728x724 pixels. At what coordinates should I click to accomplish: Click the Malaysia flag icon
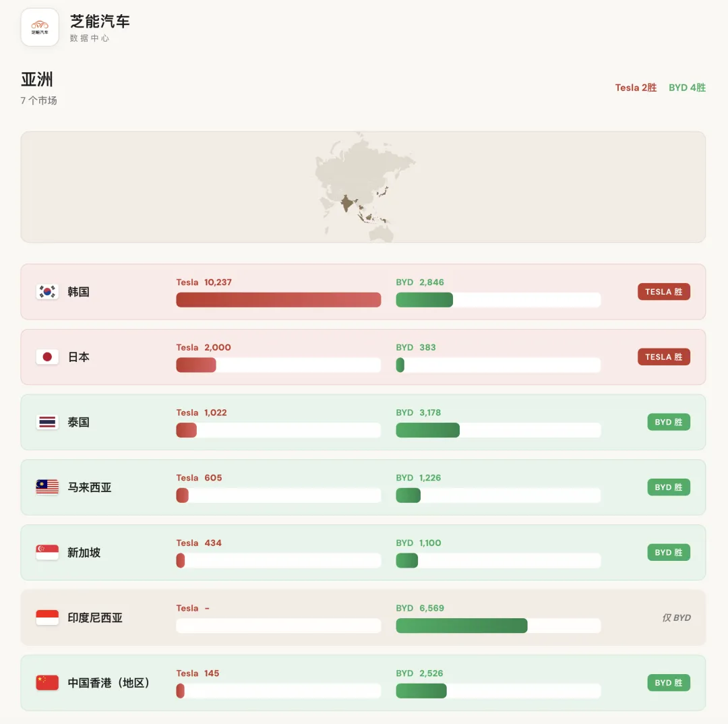point(47,487)
